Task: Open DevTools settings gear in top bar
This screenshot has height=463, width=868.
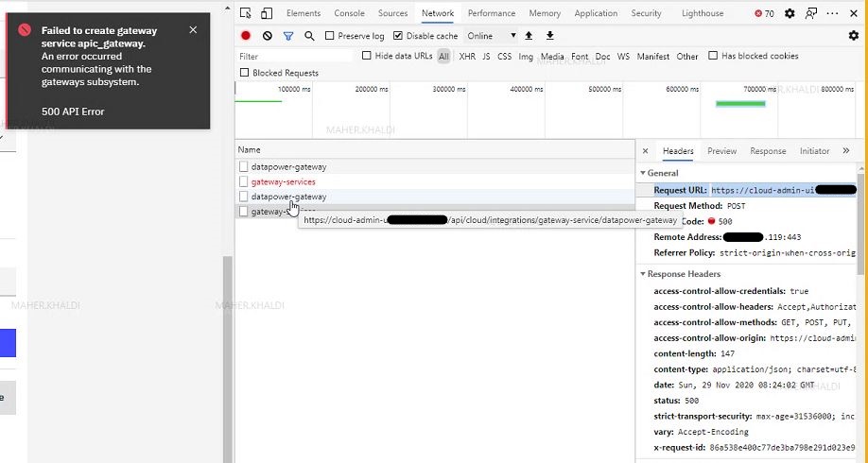Action: [x=790, y=13]
